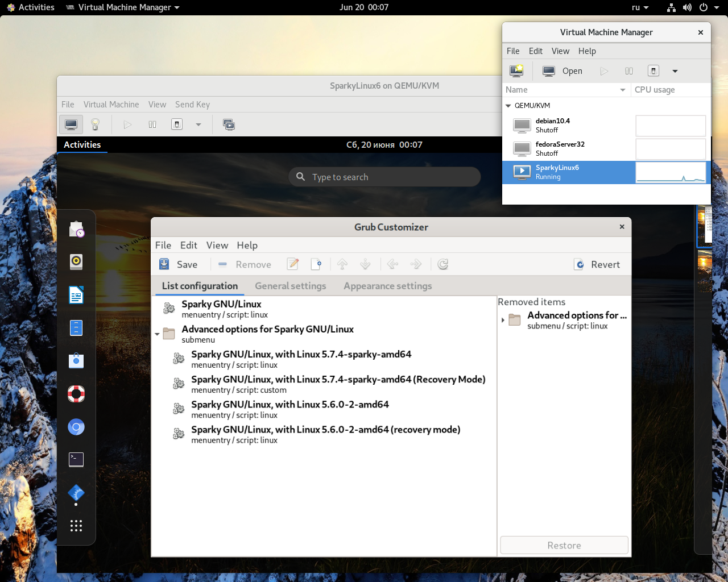
Task: Select the List configuration tab
Action: pos(200,286)
